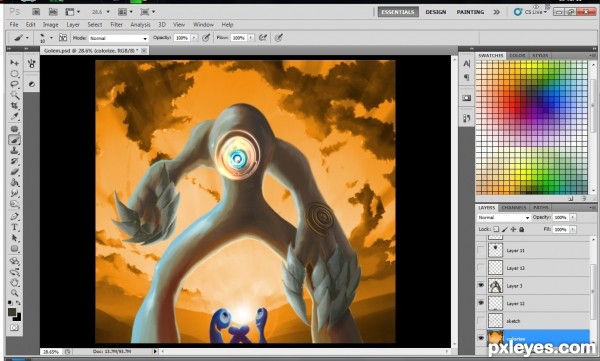
Task: Select the Paint Bucket tool
Action: click(x=15, y=183)
